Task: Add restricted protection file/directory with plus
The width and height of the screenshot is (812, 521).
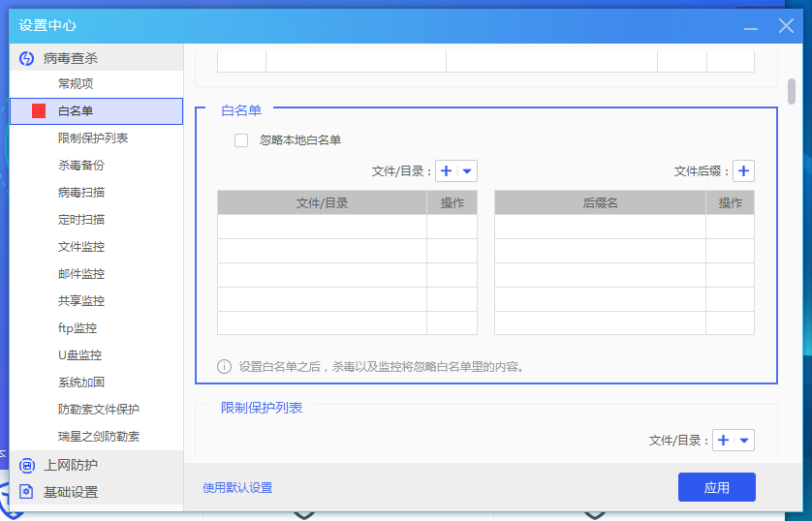Action: coord(724,441)
